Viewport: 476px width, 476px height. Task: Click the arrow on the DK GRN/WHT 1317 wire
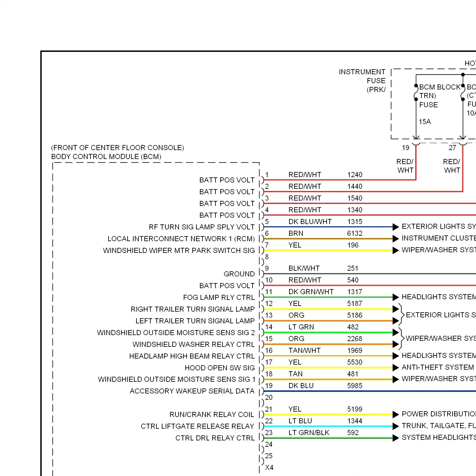395,297
